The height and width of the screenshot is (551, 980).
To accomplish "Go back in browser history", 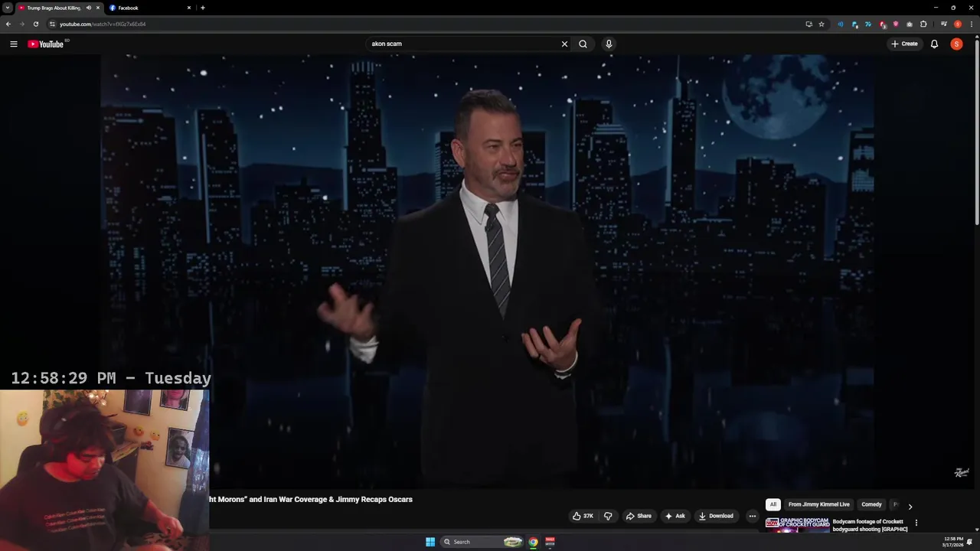I will coord(8,24).
